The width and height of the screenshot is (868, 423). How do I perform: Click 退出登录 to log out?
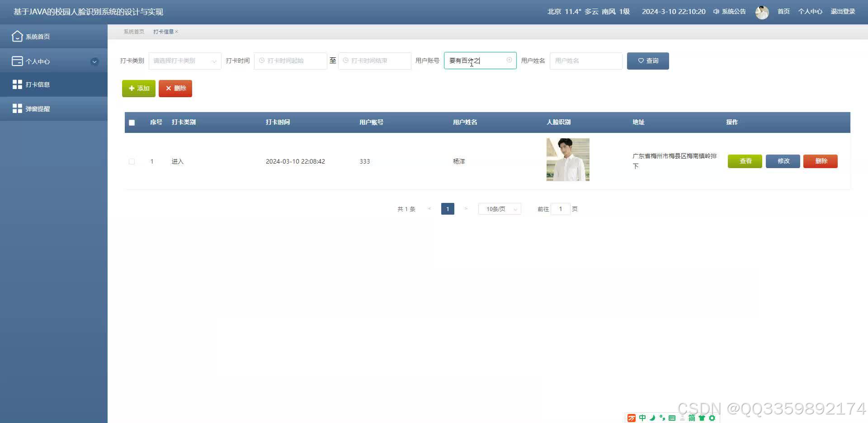point(843,12)
